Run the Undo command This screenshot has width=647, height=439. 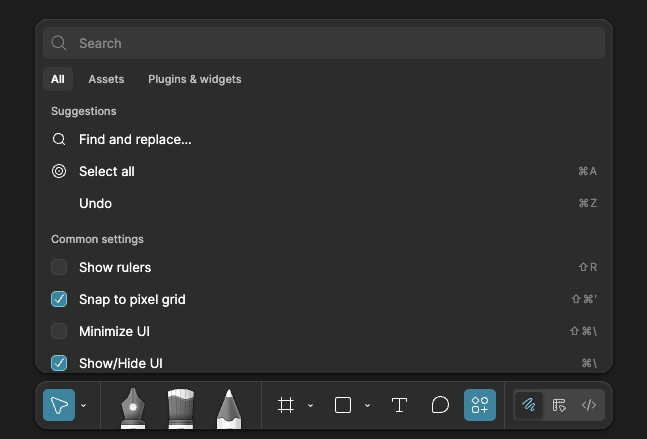point(324,203)
